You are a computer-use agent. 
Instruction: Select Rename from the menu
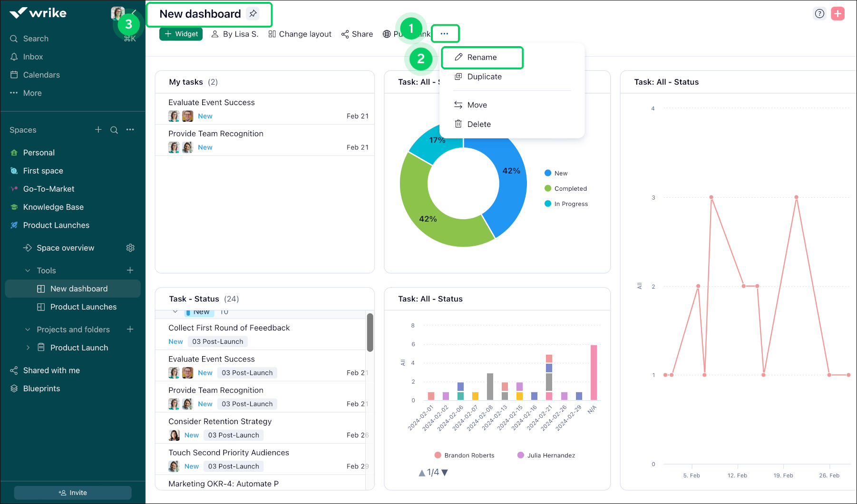482,58
